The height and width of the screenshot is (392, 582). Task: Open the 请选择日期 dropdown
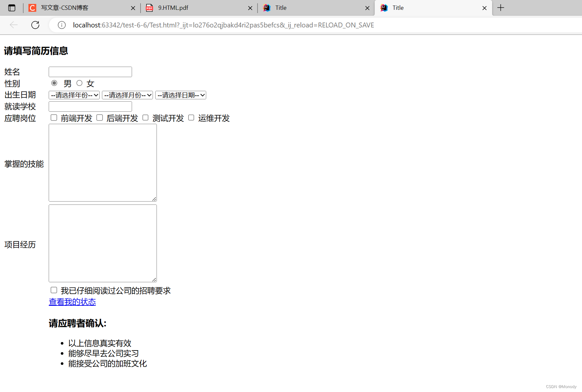[x=181, y=95]
